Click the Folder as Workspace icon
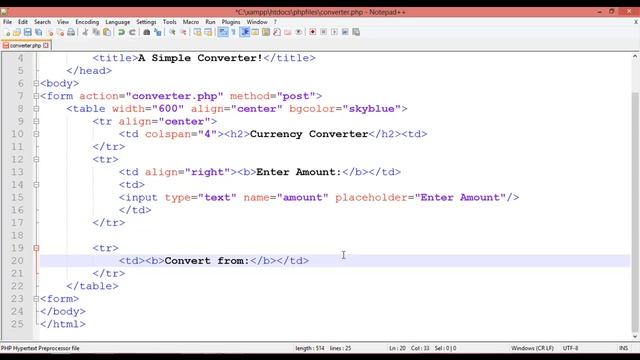This screenshot has width=640, height=360. click(x=288, y=32)
